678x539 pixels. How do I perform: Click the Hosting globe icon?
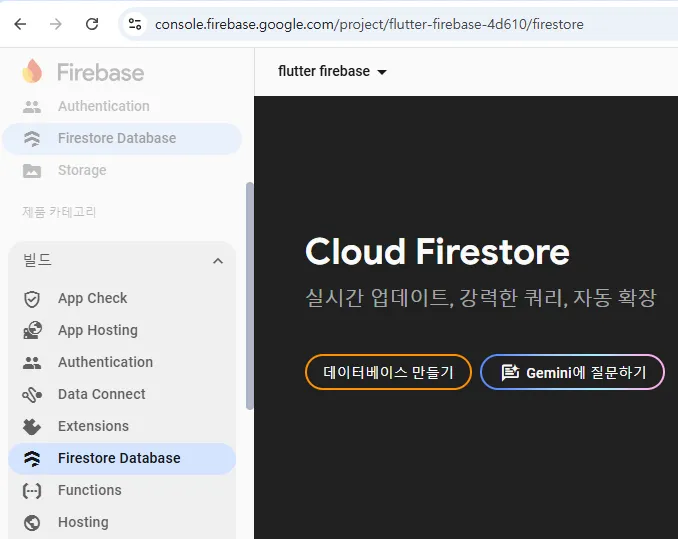click(32, 523)
